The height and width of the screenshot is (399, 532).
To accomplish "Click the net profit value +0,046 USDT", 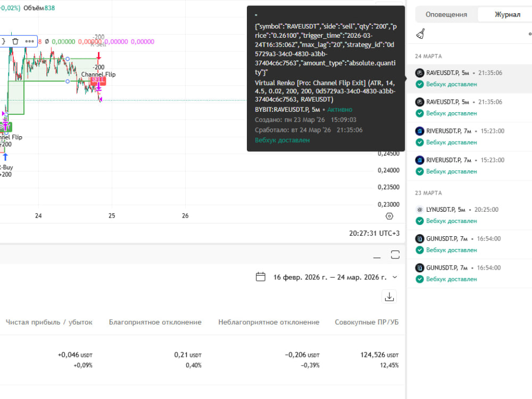I will pyautogui.click(x=75, y=355).
